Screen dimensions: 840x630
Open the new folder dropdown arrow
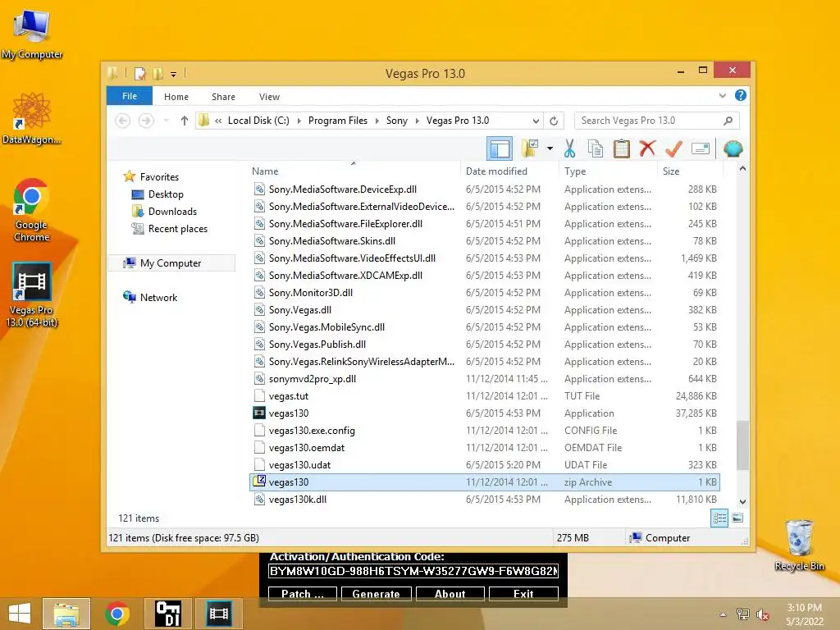[x=550, y=148]
